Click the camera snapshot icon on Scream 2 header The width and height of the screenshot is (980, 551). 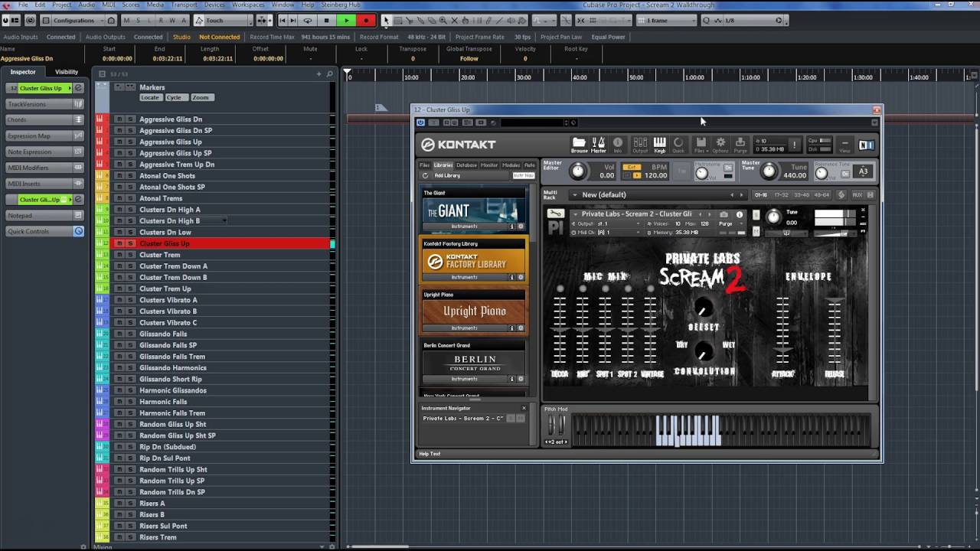tap(724, 214)
